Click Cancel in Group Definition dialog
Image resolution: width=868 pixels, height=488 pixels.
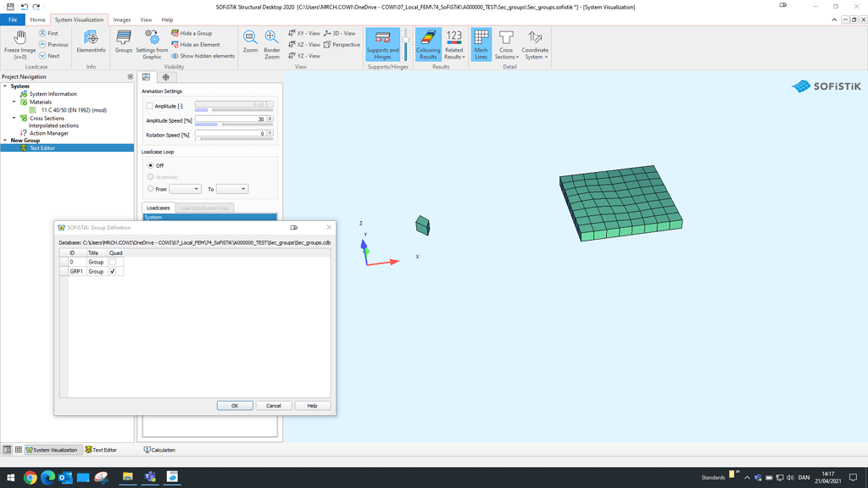273,406
